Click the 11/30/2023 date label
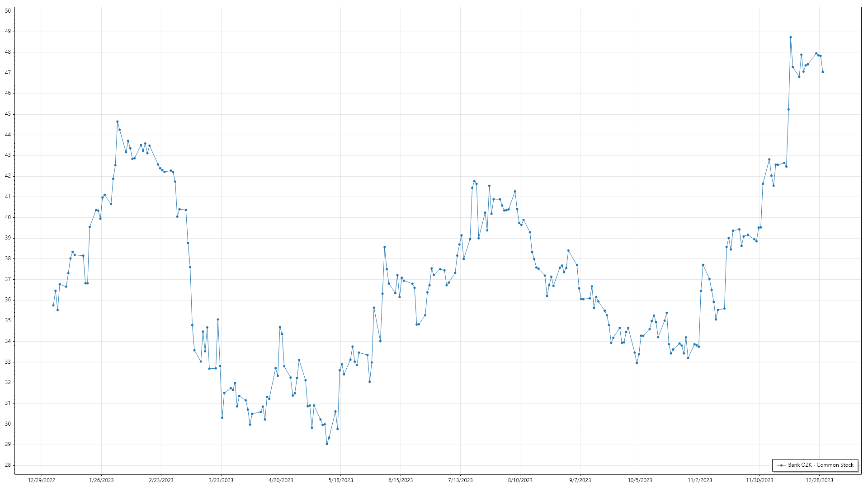 click(x=759, y=480)
